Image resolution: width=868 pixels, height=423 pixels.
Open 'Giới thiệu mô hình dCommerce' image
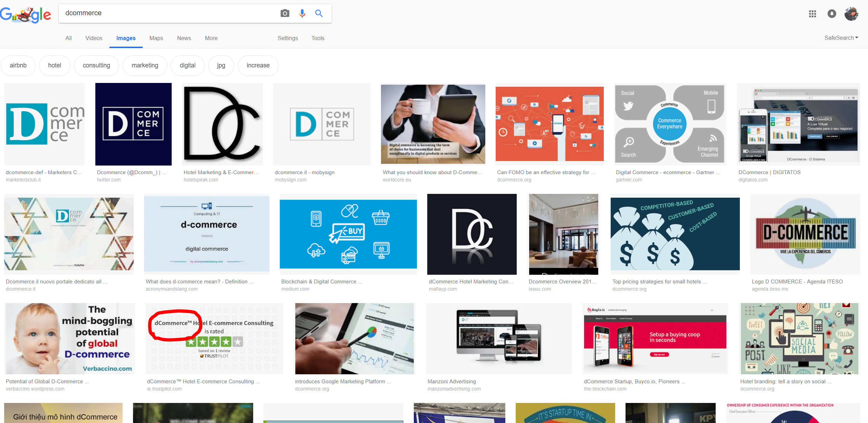point(63,413)
